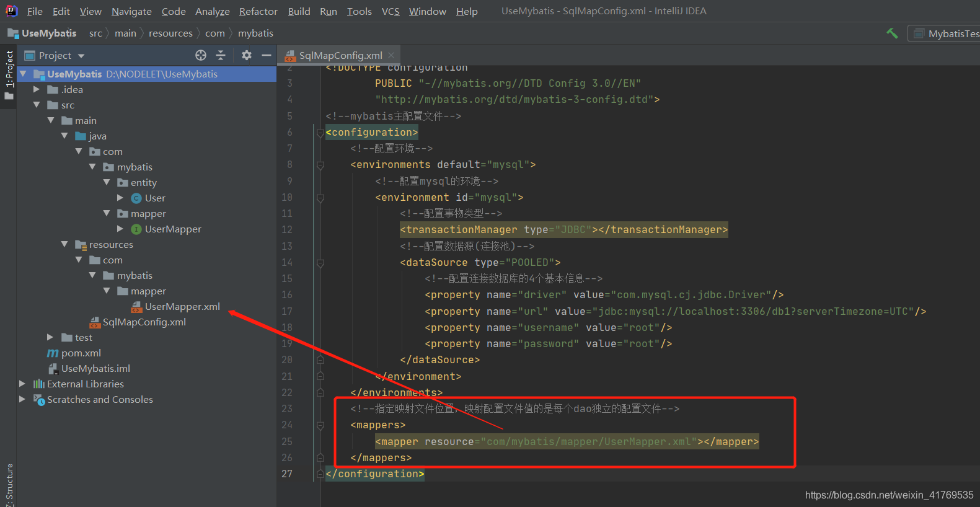Click the IntelliJ IDEA logo icon

(x=12, y=11)
